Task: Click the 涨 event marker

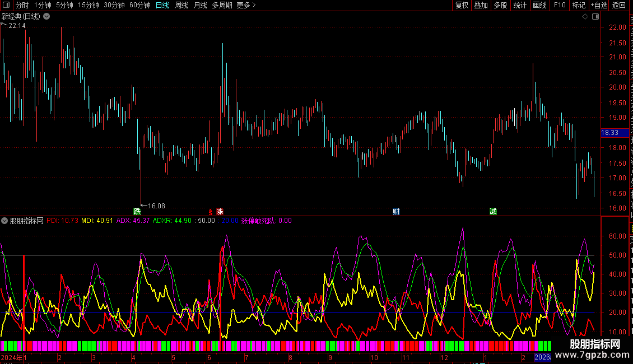Action: click(x=220, y=212)
